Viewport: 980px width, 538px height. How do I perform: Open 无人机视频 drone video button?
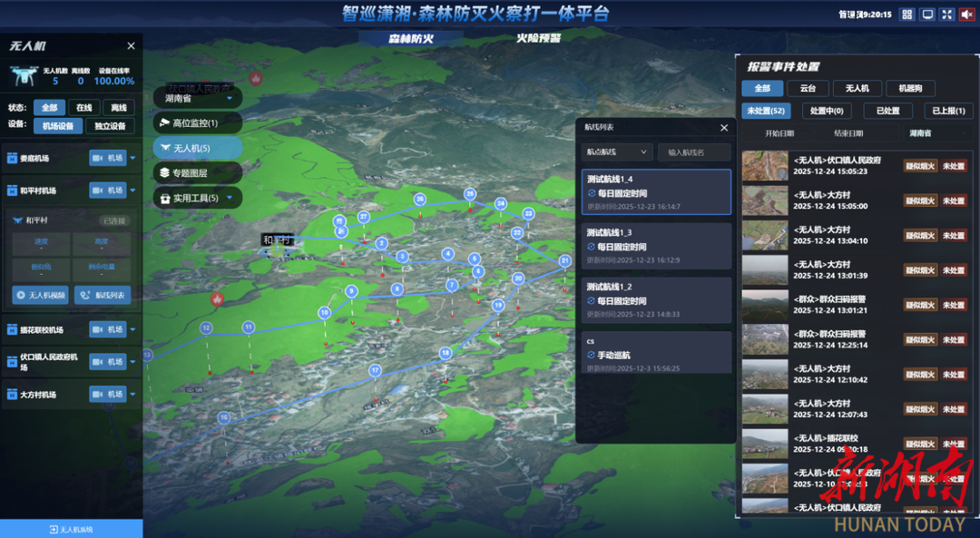pos(40,295)
